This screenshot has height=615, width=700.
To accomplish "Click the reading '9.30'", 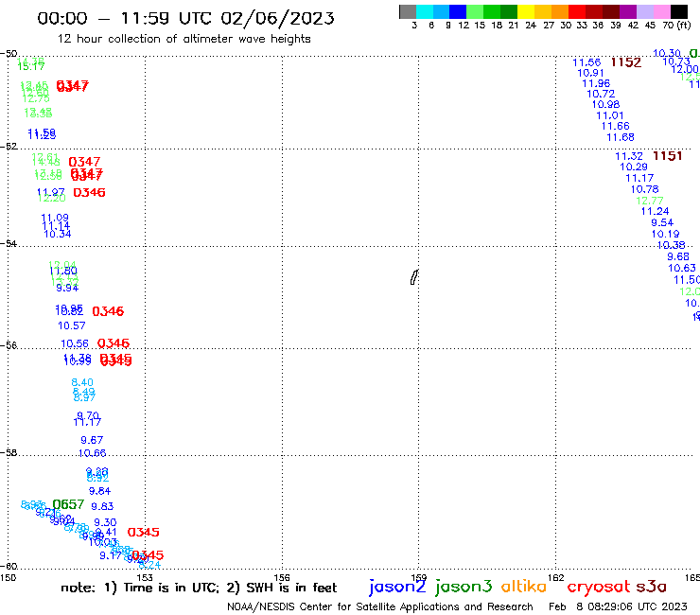I will pyautogui.click(x=105, y=522).
